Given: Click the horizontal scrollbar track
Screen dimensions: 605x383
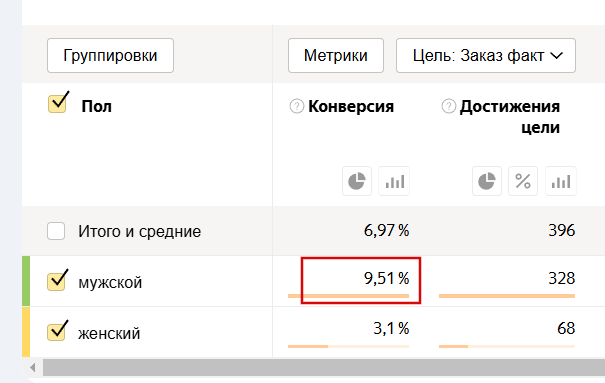Looking at the screenshot, I should click(x=324, y=368).
